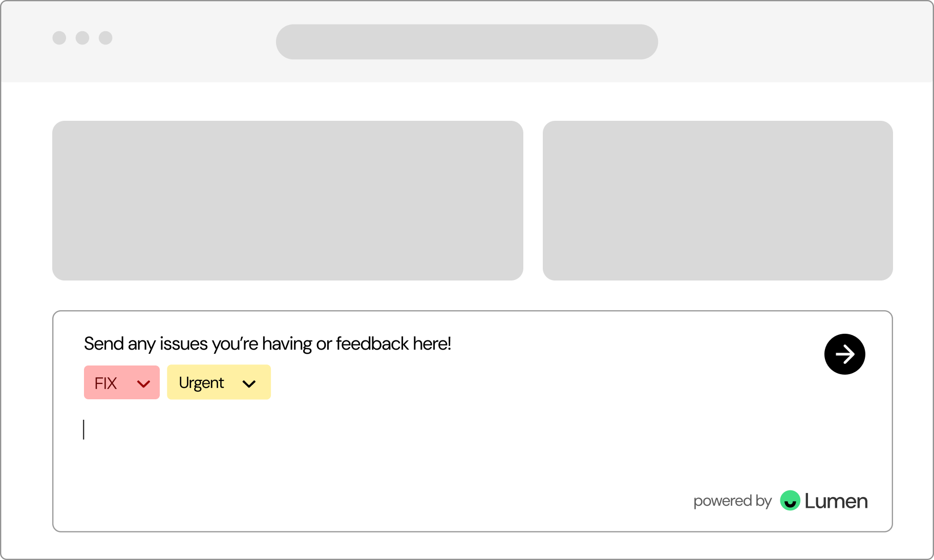This screenshot has width=934, height=560.
Task: Click the 'Send any issues' heading text
Action: (x=267, y=343)
